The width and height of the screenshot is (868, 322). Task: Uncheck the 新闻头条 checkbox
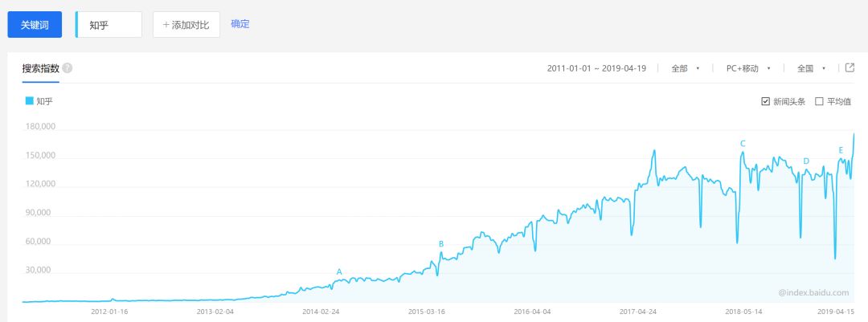(766, 102)
